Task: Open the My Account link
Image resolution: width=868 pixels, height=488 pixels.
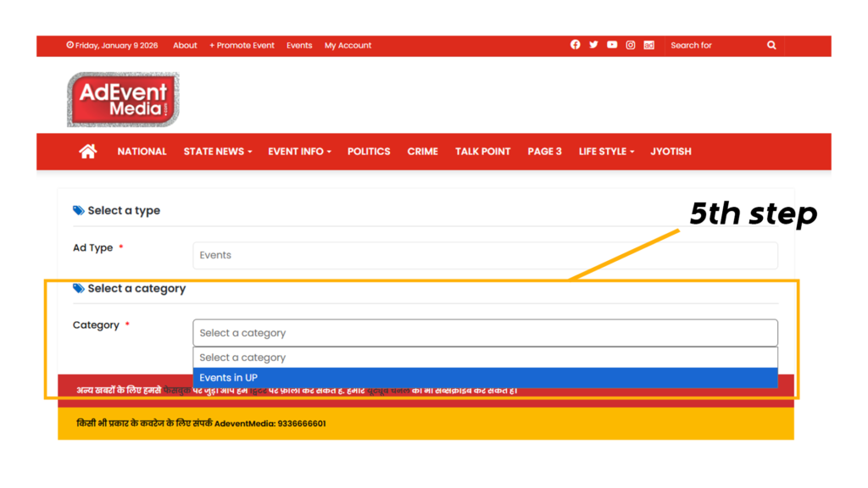Action: coord(348,46)
